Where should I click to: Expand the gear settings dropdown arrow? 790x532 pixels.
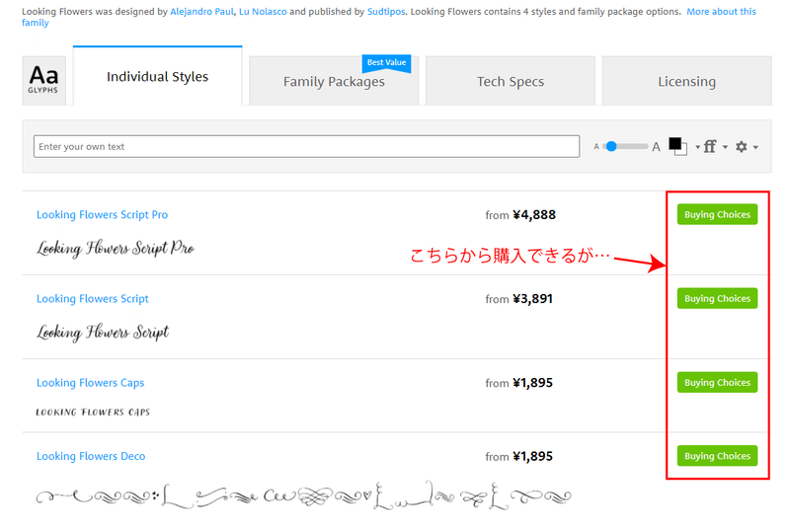[x=755, y=147]
